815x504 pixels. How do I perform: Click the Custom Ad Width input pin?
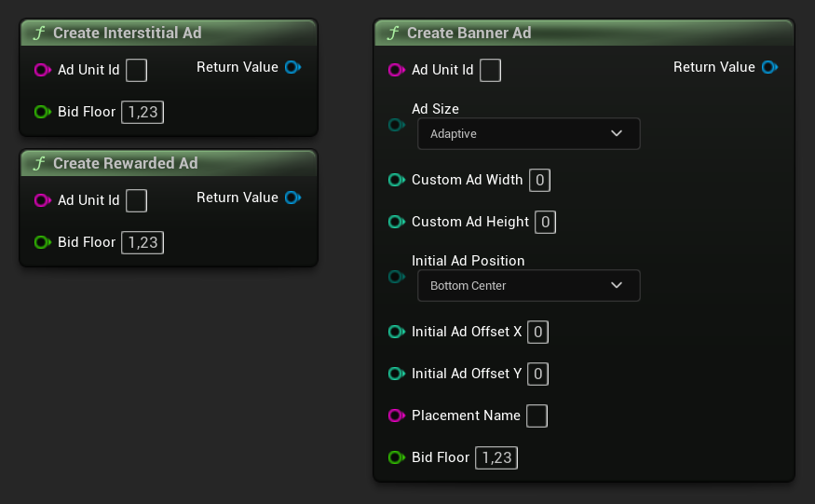click(396, 180)
